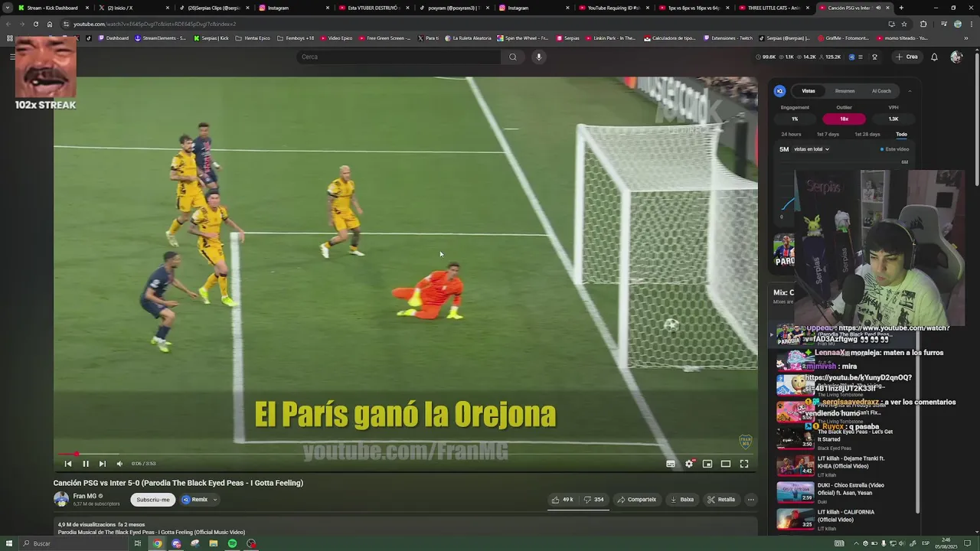Select the Todo time range
Viewport: 980px width, 551px height.
(x=902, y=135)
